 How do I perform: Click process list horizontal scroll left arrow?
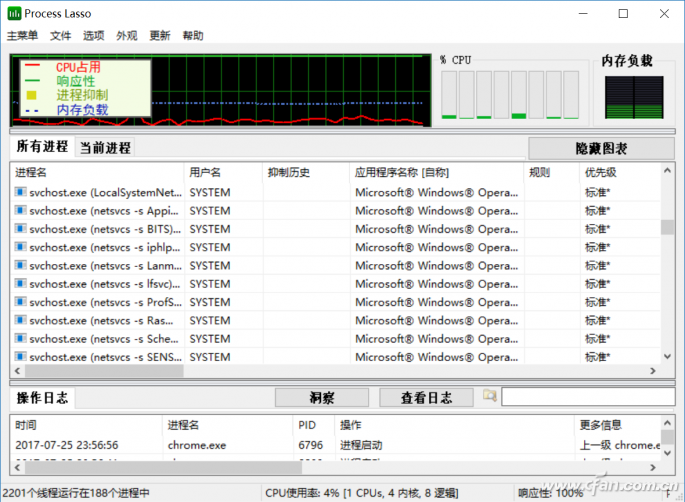coord(17,371)
